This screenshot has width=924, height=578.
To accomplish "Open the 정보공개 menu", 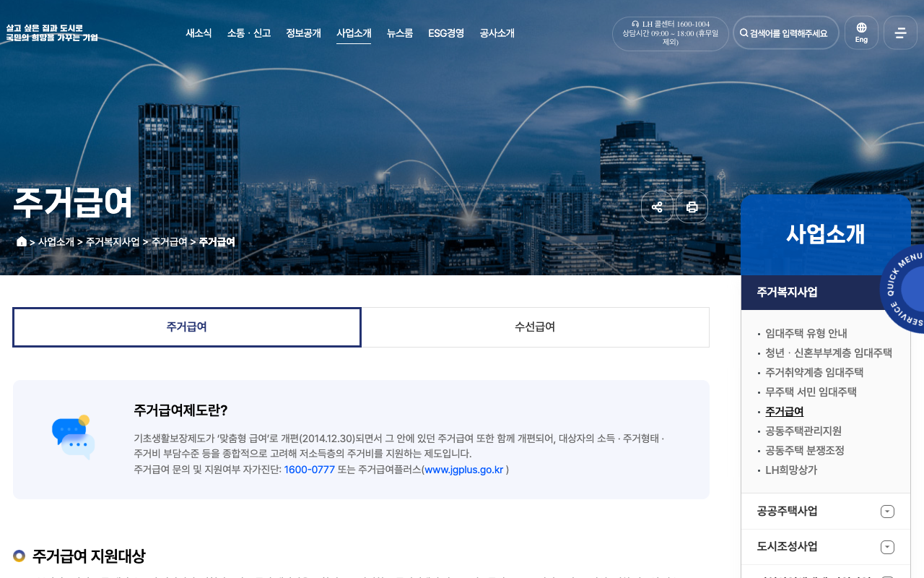I will (x=303, y=33).
